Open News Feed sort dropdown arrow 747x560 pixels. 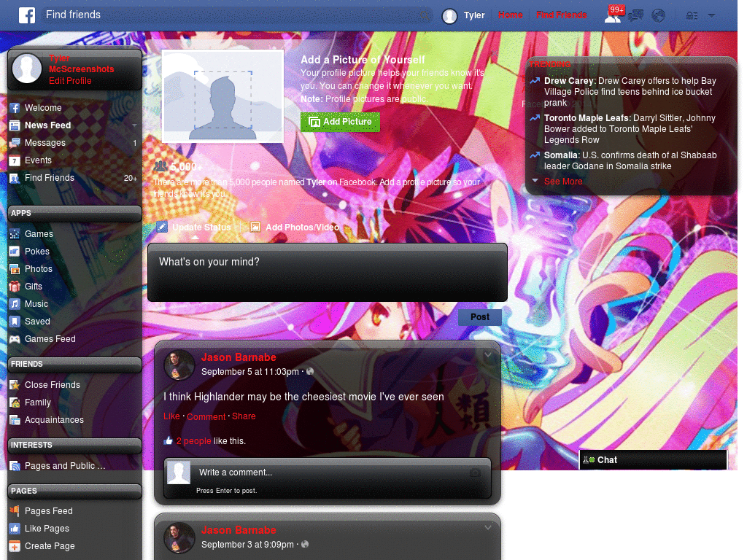[134, 125]
